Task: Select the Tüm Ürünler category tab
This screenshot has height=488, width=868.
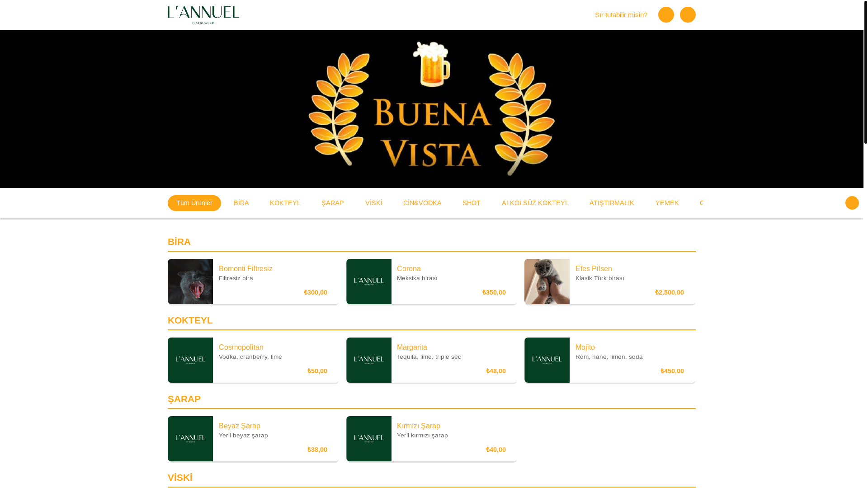Action: (194, 203)
